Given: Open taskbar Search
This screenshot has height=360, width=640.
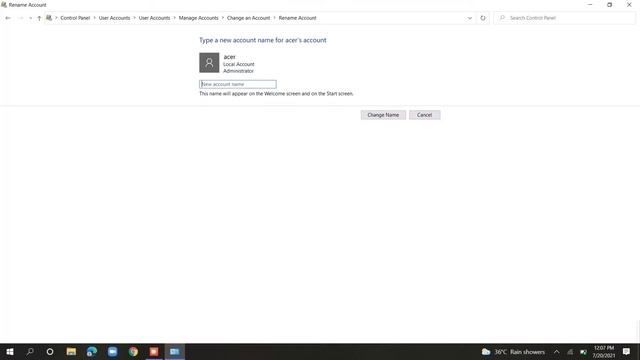Looking at the screenshot, I should pos(30,351).
